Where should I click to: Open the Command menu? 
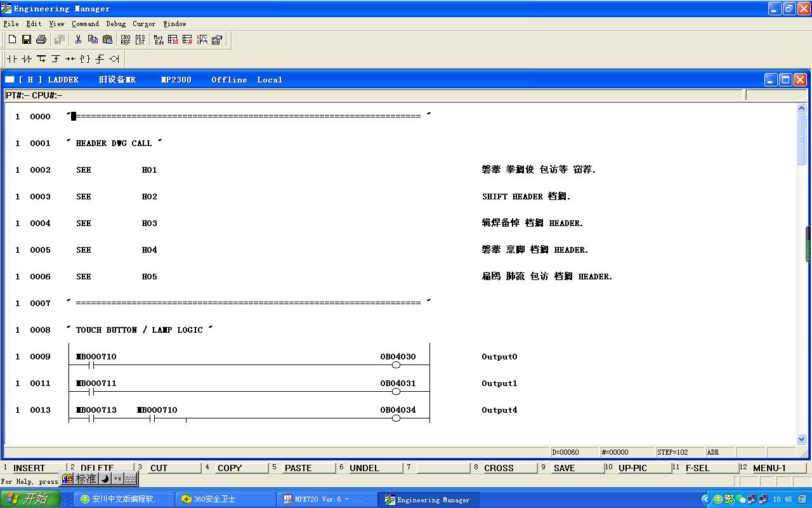[x=85, y=23]
